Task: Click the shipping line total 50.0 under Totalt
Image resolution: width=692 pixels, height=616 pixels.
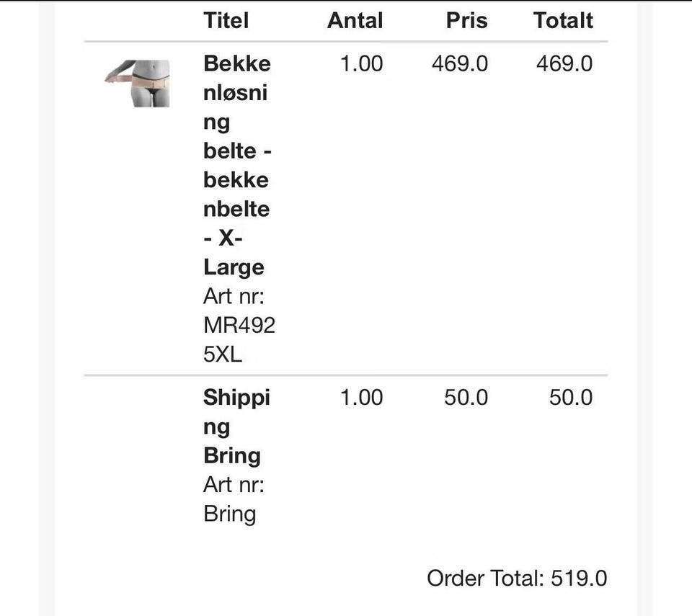Action: (x=570, y=398)
